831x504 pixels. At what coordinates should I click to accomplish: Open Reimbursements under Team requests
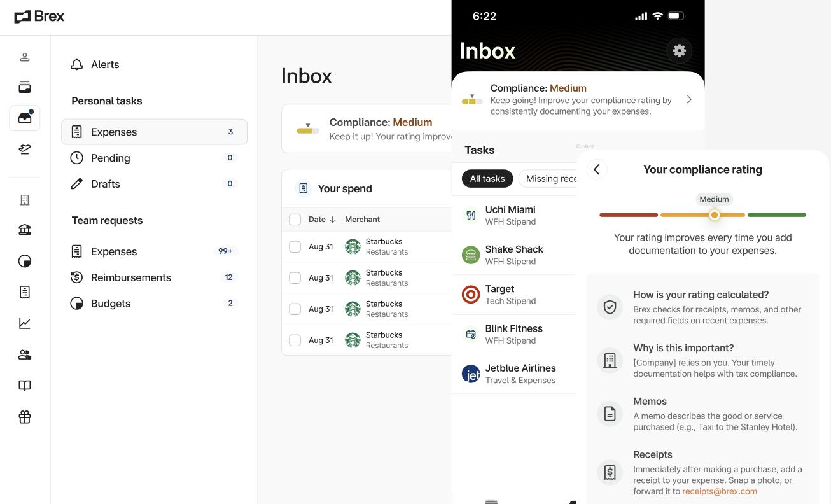130,277
